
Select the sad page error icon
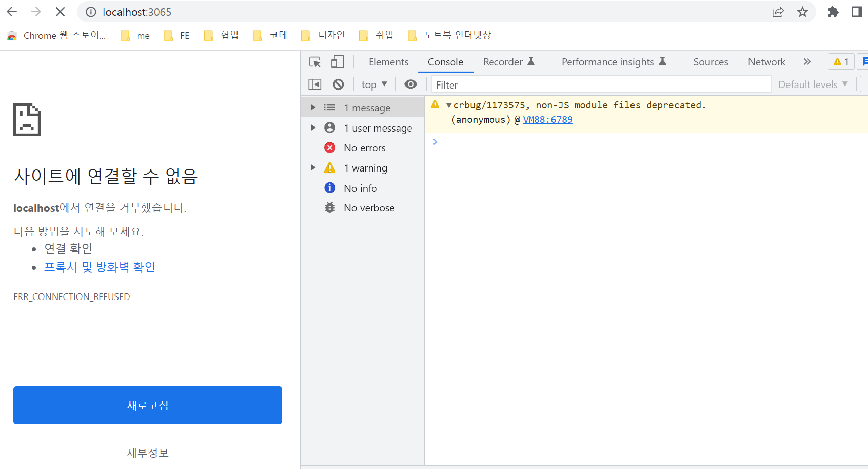click(27, 119)
